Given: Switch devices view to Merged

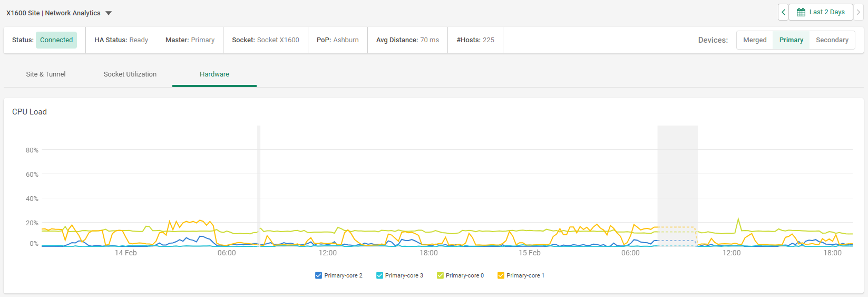Looking at the screenshot, I should pyautogui.click(x=755, y=40).
